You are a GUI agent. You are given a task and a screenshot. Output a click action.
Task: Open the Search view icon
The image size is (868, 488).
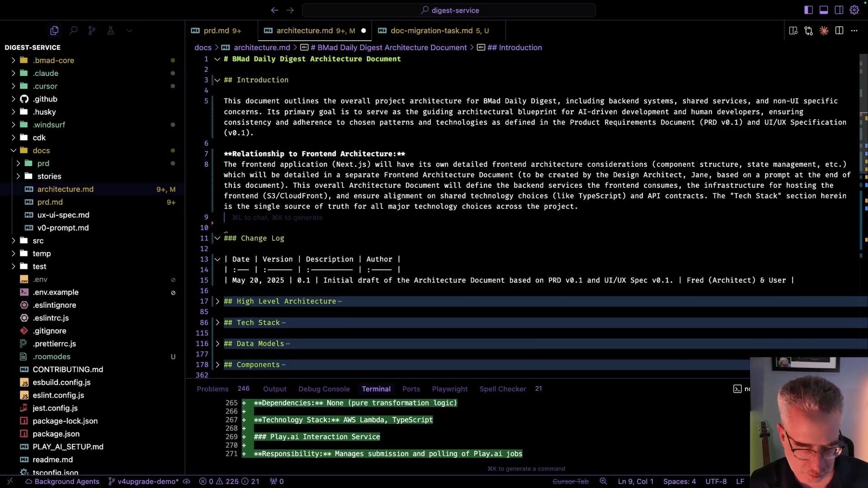73,30
